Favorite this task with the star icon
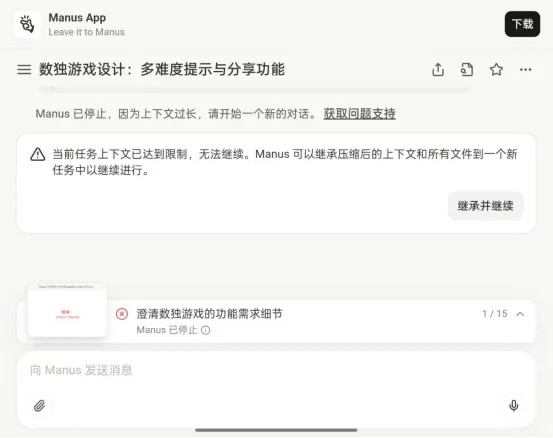 496,69
